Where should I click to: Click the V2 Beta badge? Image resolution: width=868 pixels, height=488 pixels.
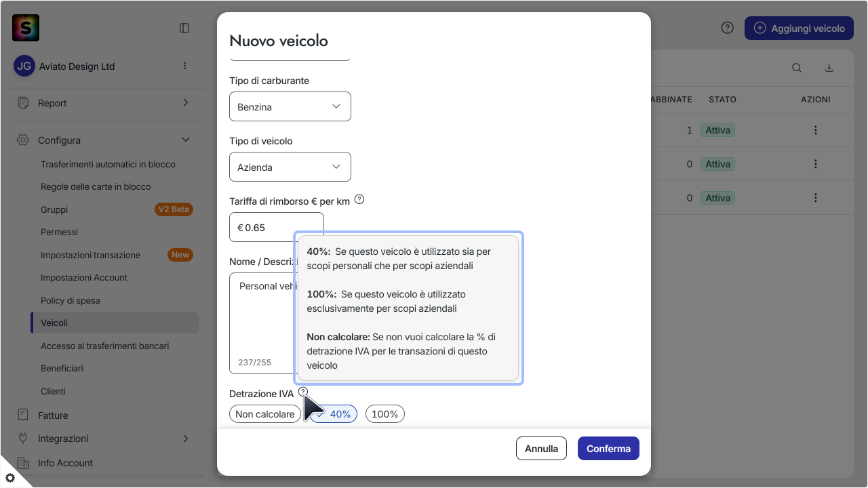click(x=174, y=209)
